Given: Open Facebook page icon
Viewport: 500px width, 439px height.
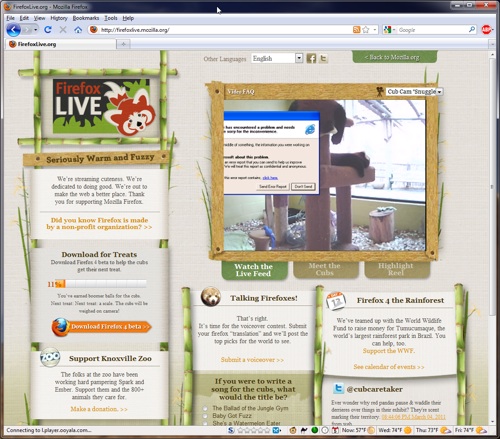Looking at the screenshot, I should (x=311, y=59).
